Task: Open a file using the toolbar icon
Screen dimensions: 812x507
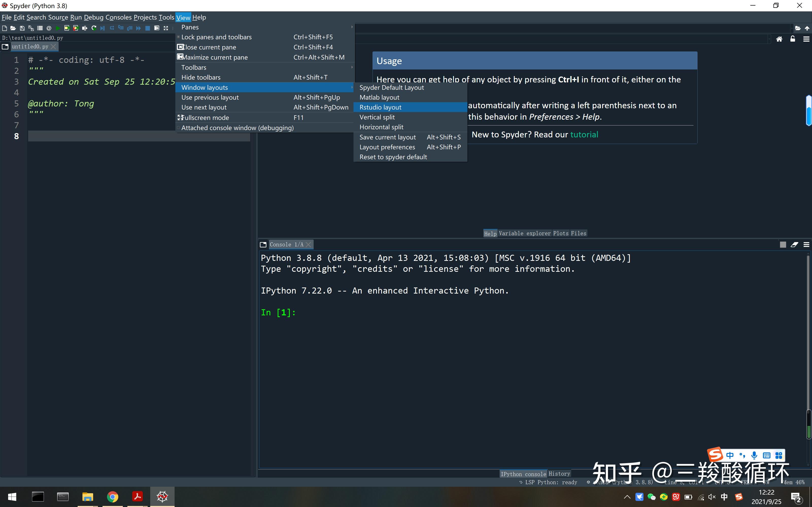Action: pyautogui.click(x=13, y=28)
